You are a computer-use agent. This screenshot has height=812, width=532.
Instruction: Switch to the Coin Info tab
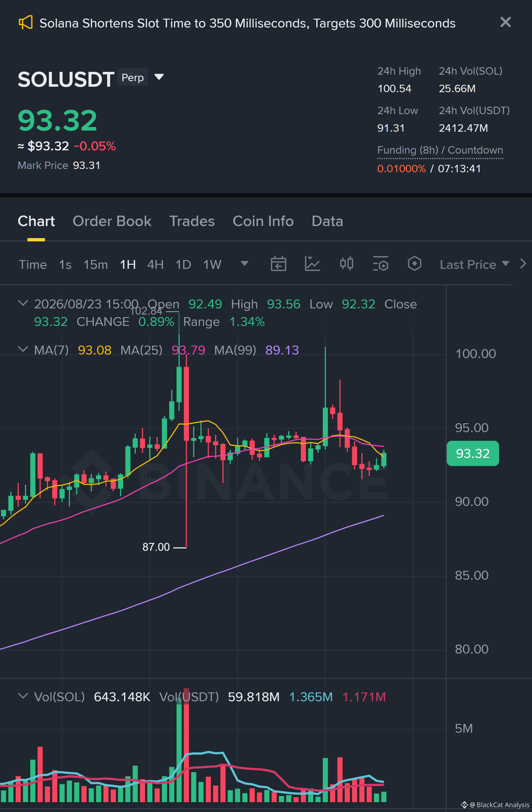point(263,221)
